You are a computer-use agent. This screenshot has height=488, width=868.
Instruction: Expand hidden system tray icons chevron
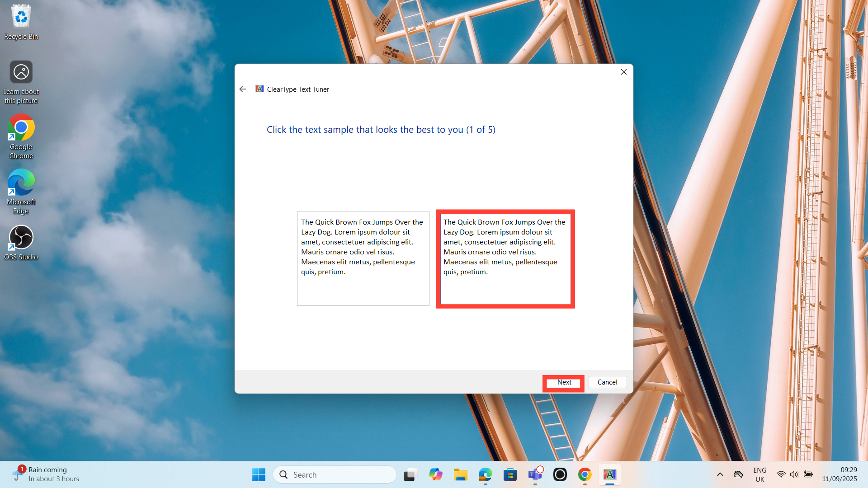(x=720, y=474)
